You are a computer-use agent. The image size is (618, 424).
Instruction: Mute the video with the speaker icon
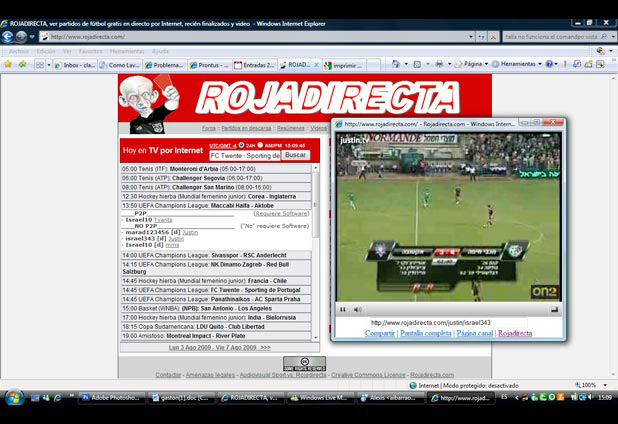357,310
